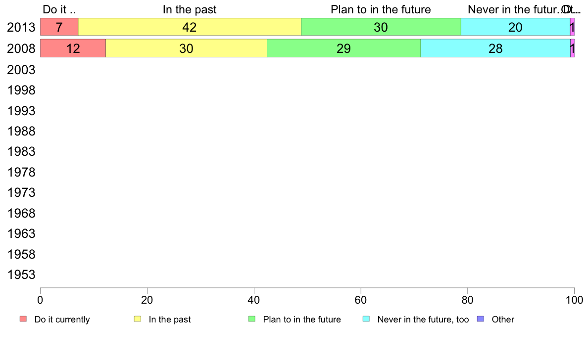Select the 2013 green segment labeled 30
588x364 pixels.
381,27
